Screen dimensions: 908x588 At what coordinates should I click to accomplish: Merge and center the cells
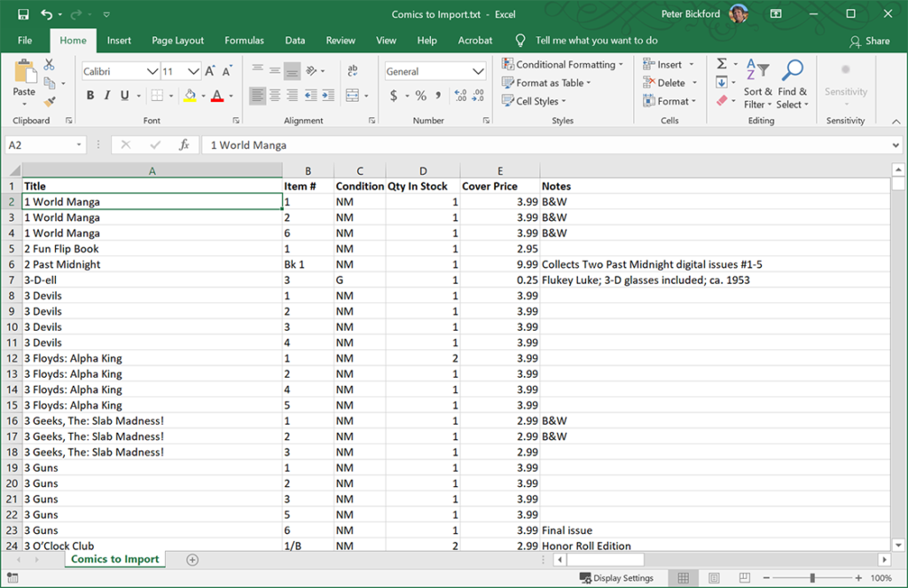click(352, 96)
